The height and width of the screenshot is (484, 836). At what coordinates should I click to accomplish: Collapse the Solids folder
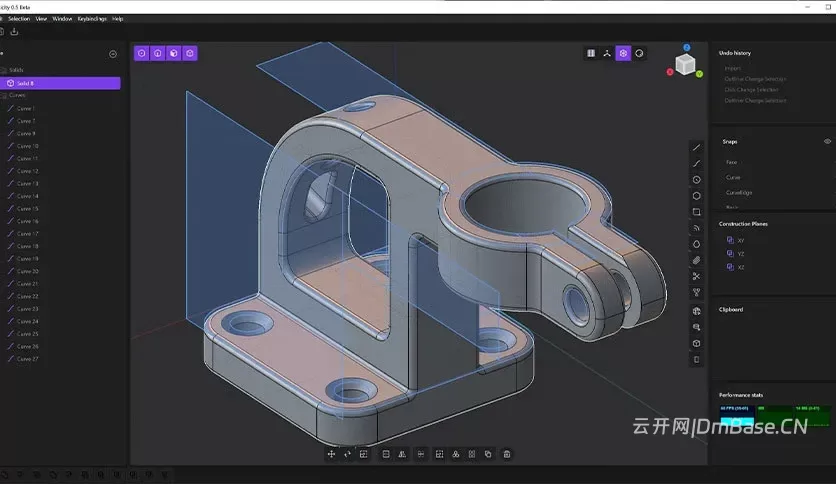point(13,70)
